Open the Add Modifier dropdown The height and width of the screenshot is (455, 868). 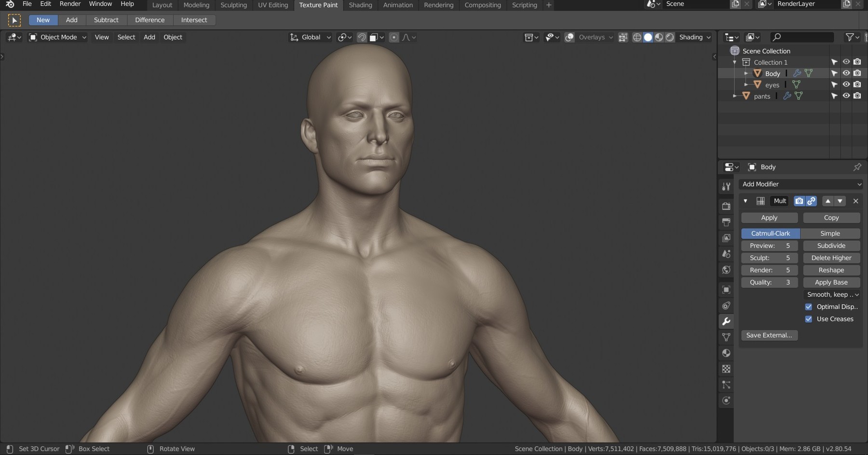tap(800, 184)
